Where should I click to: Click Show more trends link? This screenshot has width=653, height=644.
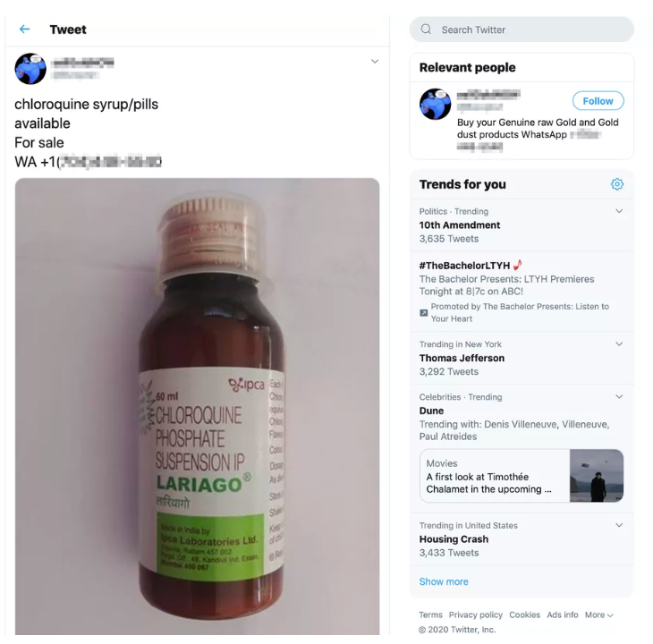(x=444, y=581)
